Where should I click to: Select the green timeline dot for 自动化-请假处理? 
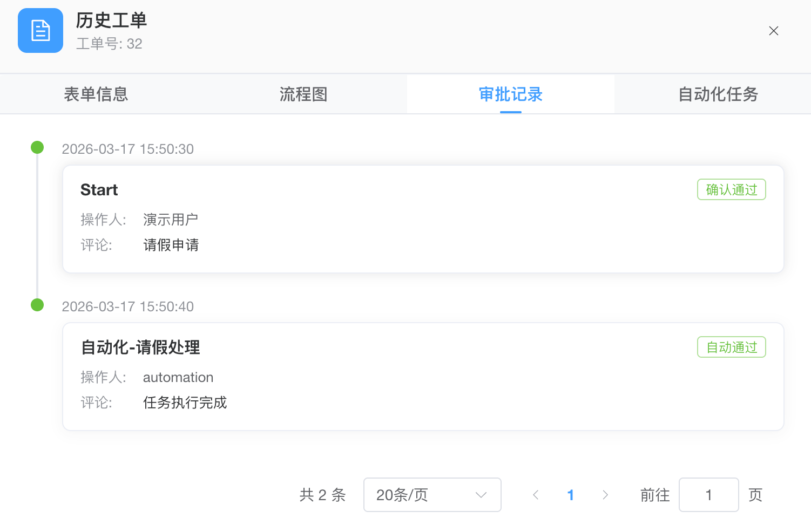37,304
